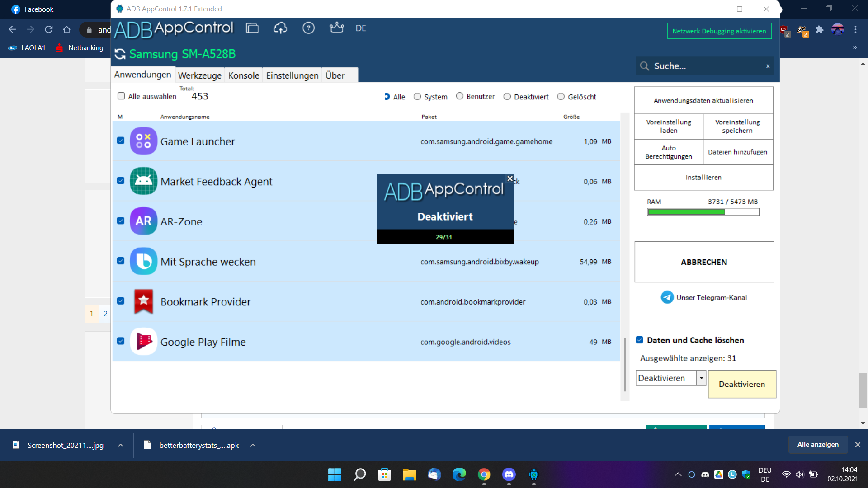
Task: Select the Deaktiviert filter radio button
Action: click(507, 97)
